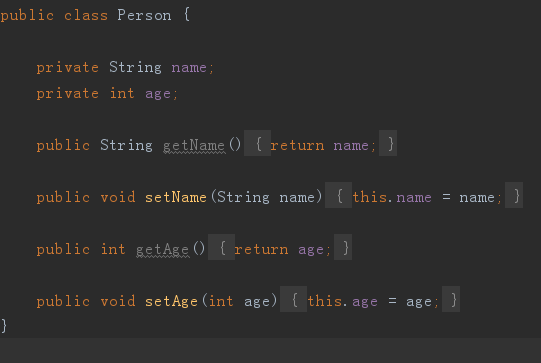Click the 'class' keyword in the declaration
Screen dimensions: 541x363
point(86,16)
